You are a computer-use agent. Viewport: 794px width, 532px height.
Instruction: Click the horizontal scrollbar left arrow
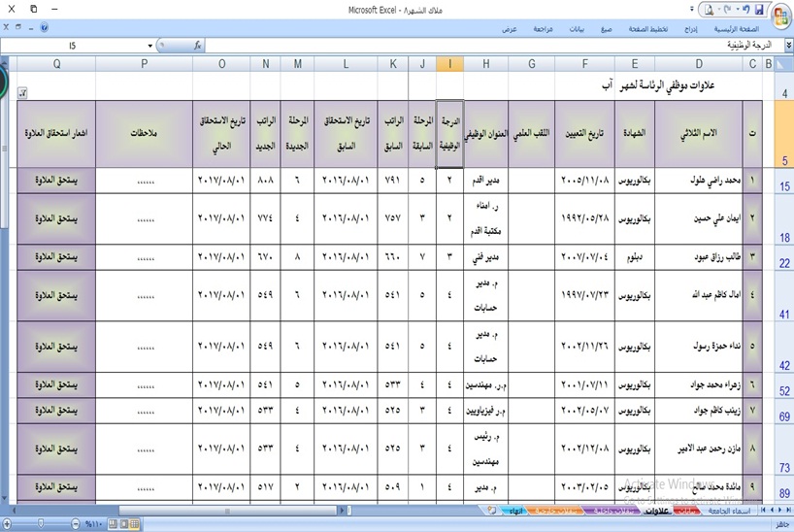15,511
